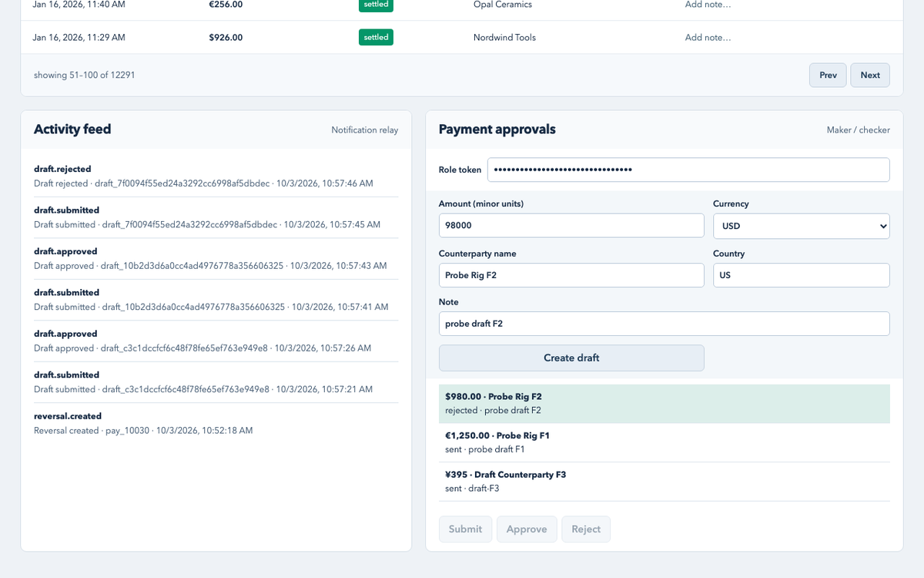Click the Opal Ceramics counterparty name
The width and height of the screenshot is (924, 578).
503,5
